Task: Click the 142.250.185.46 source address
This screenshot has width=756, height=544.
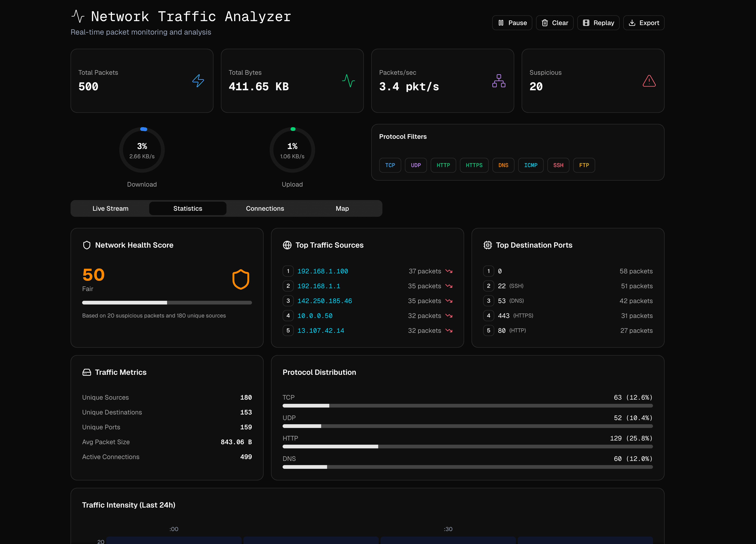Action: pyautogui.click(x=324, y=301)
